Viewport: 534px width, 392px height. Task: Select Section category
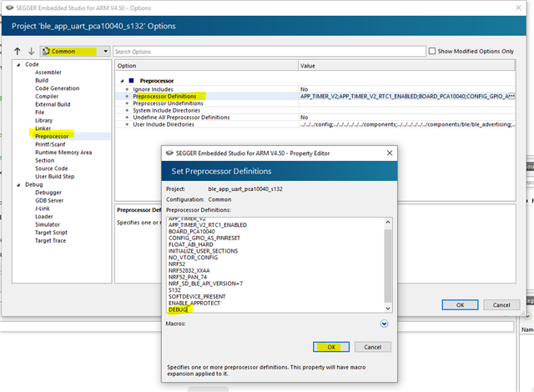click(44, 161)
